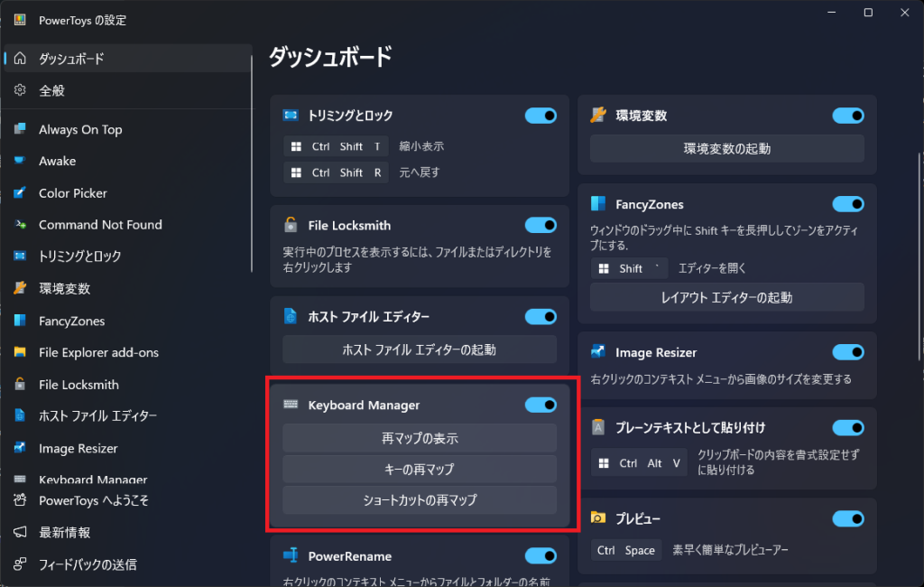Click the Awake cup icon in sidebar
Viewport: 924px width, 587px height.
click(20, 161)
